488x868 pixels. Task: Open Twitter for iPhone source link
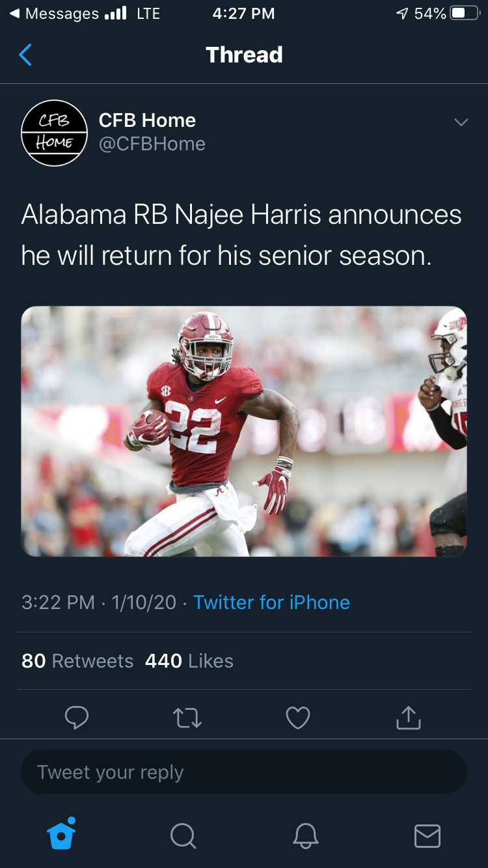[271, 602]
